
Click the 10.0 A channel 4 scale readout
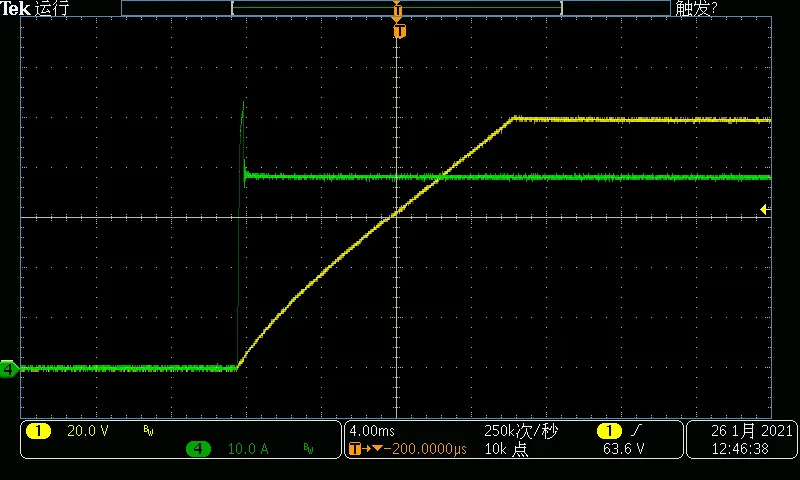248,449
